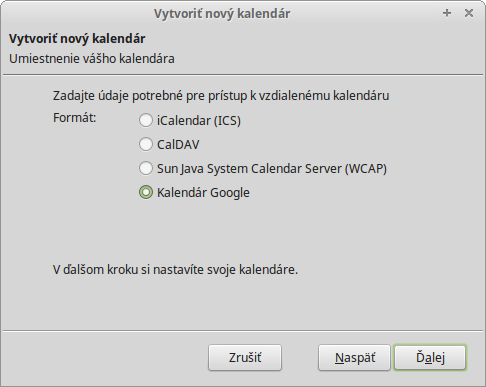The width and height of the screenshot is (486, 387).
Task: Maximize the dialog using the plus icon
Action: coord(447,13)
